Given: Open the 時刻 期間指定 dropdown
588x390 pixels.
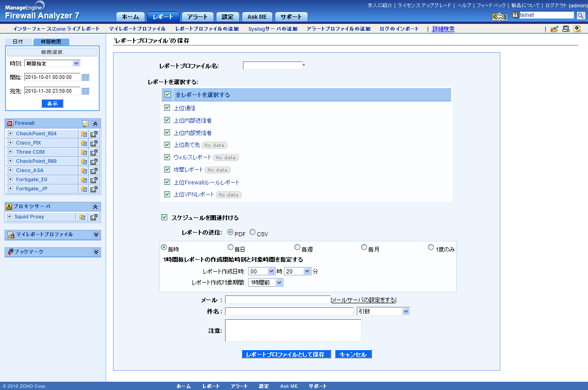Looking at the screenshot, I should tap(52, 63).
